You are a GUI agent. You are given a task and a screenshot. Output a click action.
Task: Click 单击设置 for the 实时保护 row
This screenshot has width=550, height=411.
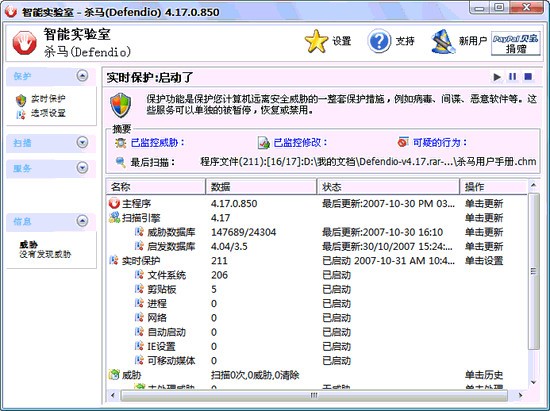pos(484,261)
